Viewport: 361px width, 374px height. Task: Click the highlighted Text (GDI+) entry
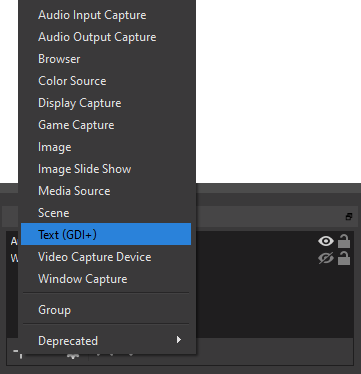pyautogui.click(x=106, y=234)
